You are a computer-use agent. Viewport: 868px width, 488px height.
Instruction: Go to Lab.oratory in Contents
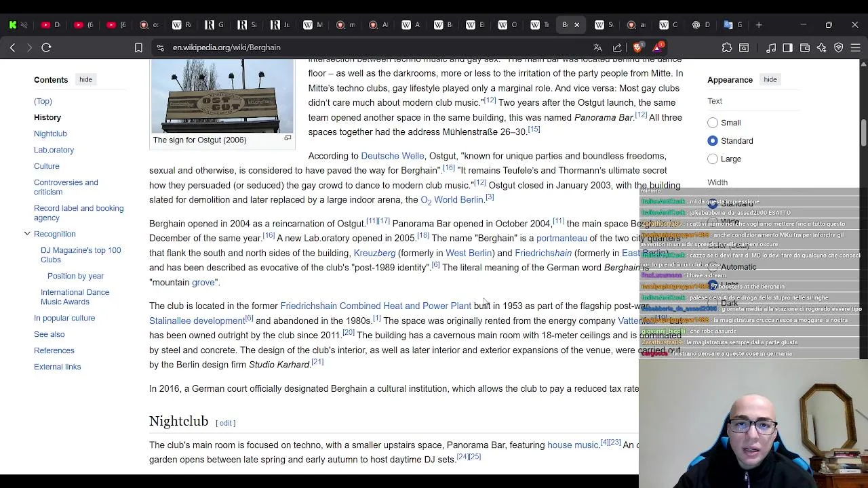(x=54, y=150)
